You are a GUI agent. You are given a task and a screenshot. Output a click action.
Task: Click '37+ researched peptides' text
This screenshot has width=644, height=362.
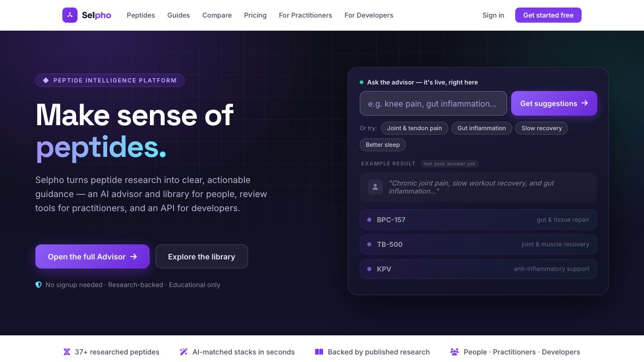[x=117, y=352]
